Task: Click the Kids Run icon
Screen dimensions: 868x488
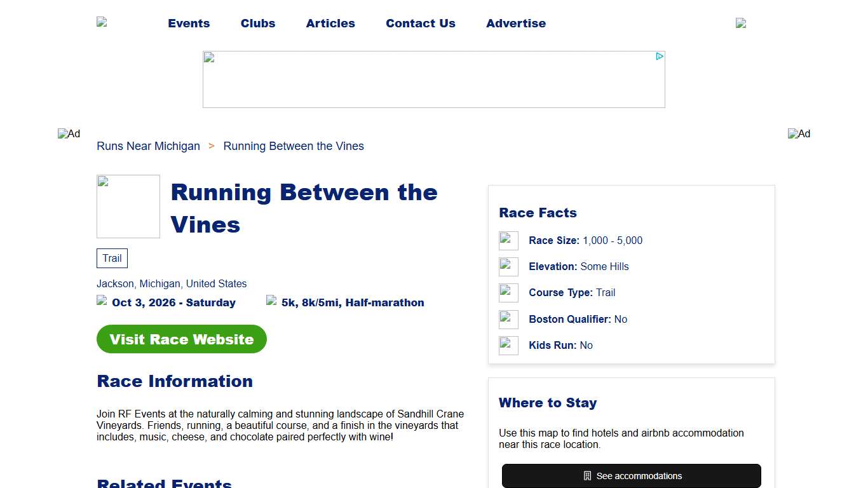Action: (x=508, y=345)
